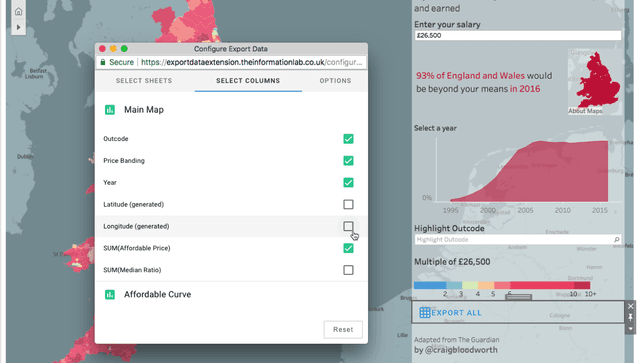Click the Main Map sheet icon

(x=110, y=109)
